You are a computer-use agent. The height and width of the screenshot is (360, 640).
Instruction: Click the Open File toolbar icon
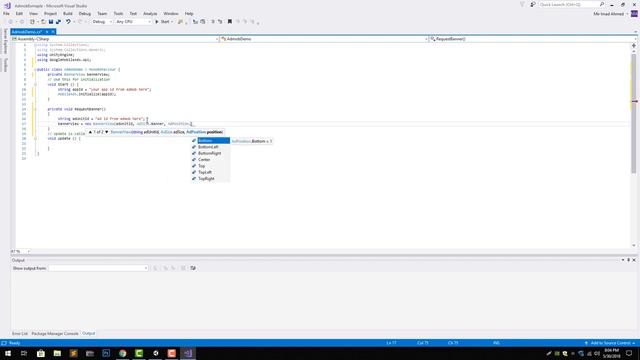click(43, 22)
